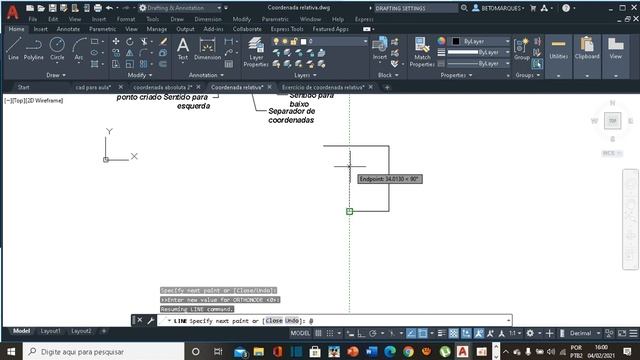This screenshot has width=640, height=360.
Task: Click Undo option in command line
Action: click(x=292, y=321)
